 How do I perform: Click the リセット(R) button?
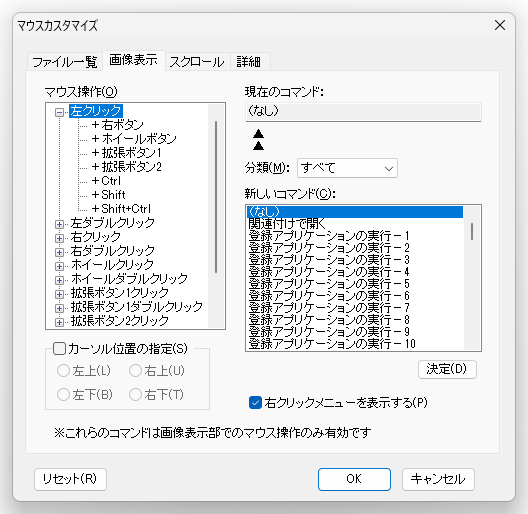coord(70,479)
